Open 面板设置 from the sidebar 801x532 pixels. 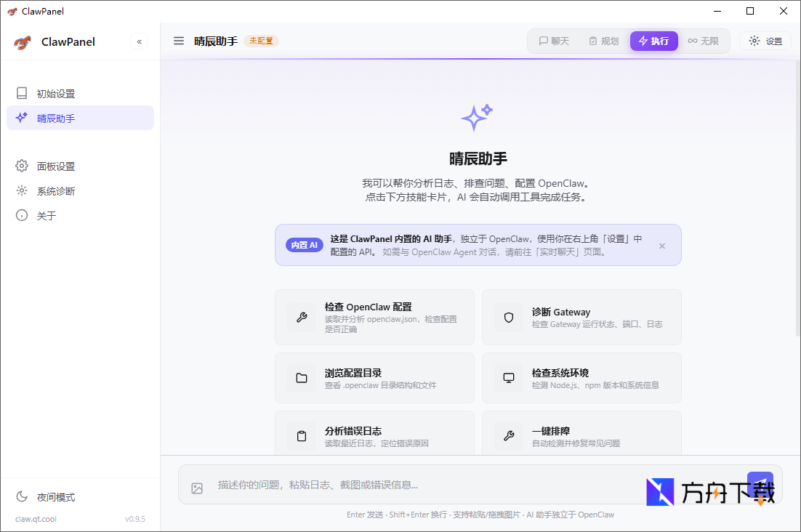tap(47, 166)
